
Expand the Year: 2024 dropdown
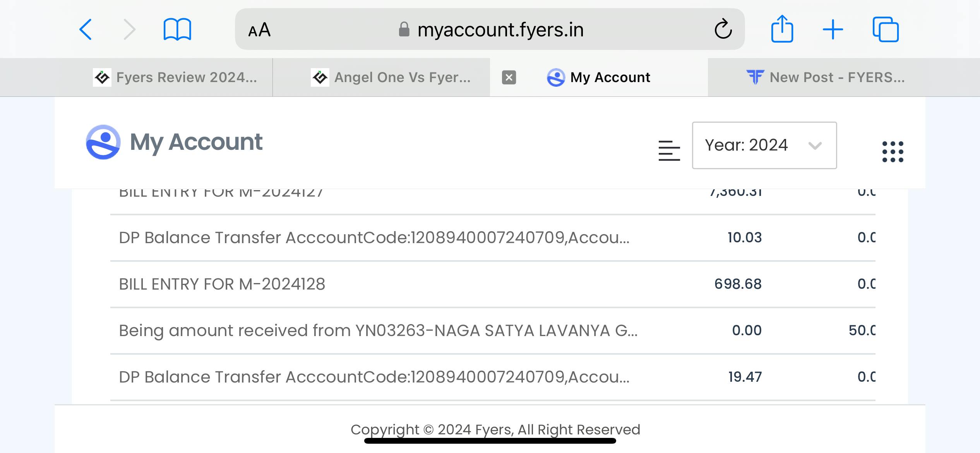click(764, 145)
